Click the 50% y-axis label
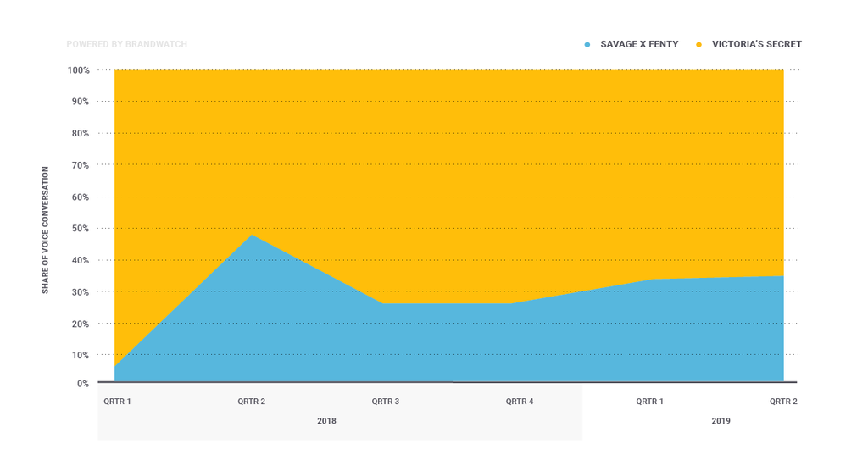 click(x=80, y=229)
